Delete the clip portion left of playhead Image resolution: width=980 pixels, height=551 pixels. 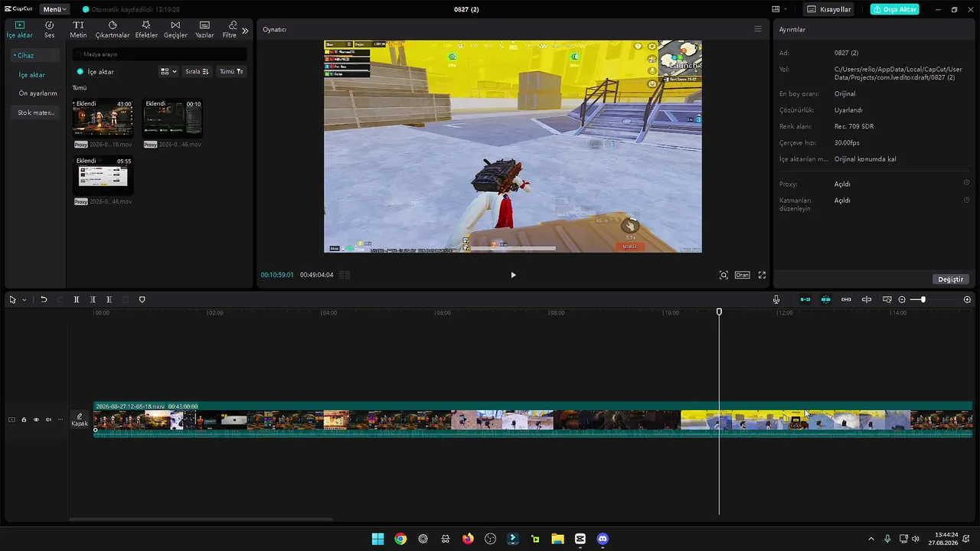point(93,300)
